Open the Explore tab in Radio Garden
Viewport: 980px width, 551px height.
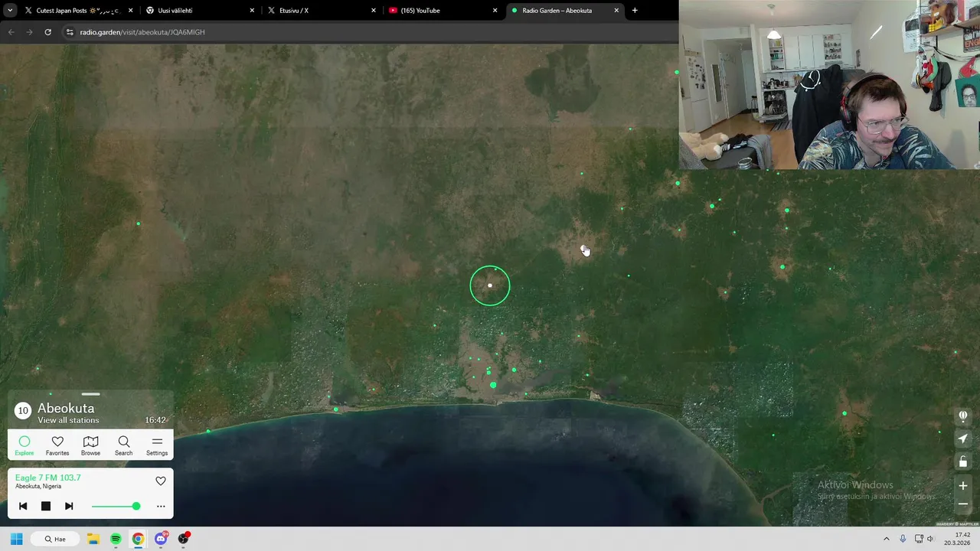pos(24,445)
